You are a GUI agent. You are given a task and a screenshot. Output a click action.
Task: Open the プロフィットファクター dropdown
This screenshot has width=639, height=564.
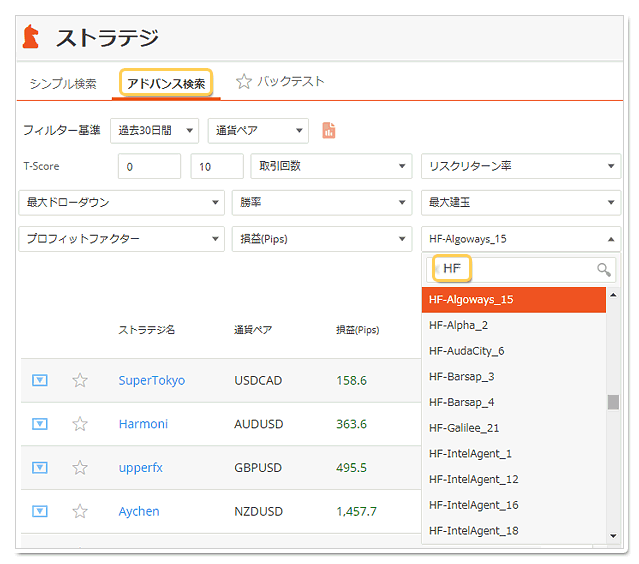pos(121,239)
